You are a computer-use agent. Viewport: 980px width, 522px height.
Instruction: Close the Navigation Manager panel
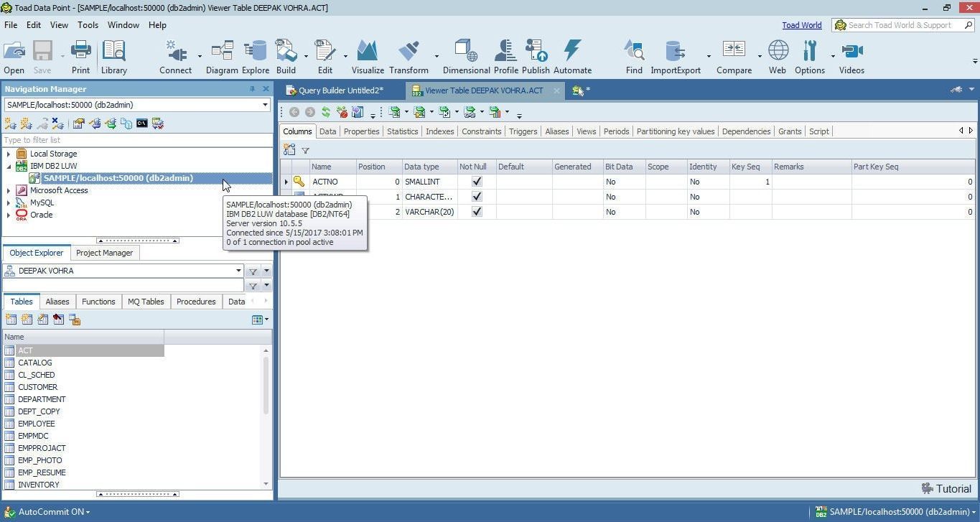tap(266, 89)
